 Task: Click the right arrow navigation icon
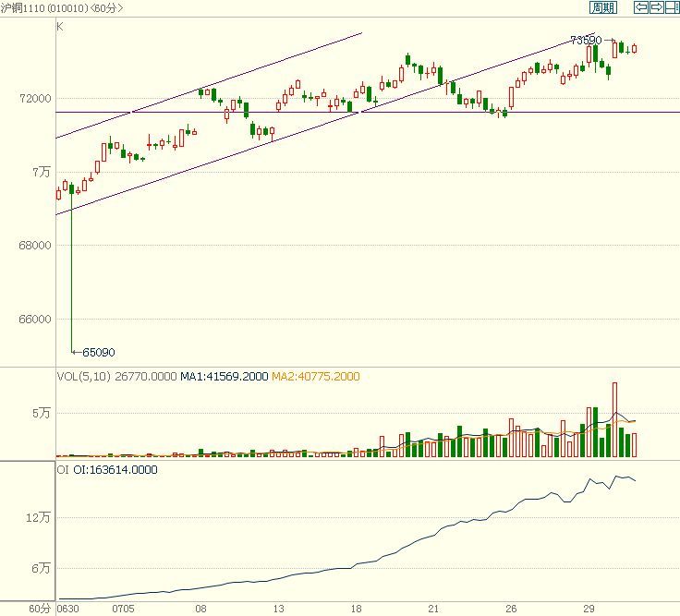[656, 7]
